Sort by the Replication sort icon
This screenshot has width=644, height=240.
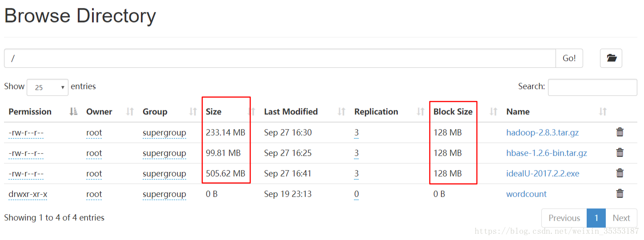click(x=421, y=112)
